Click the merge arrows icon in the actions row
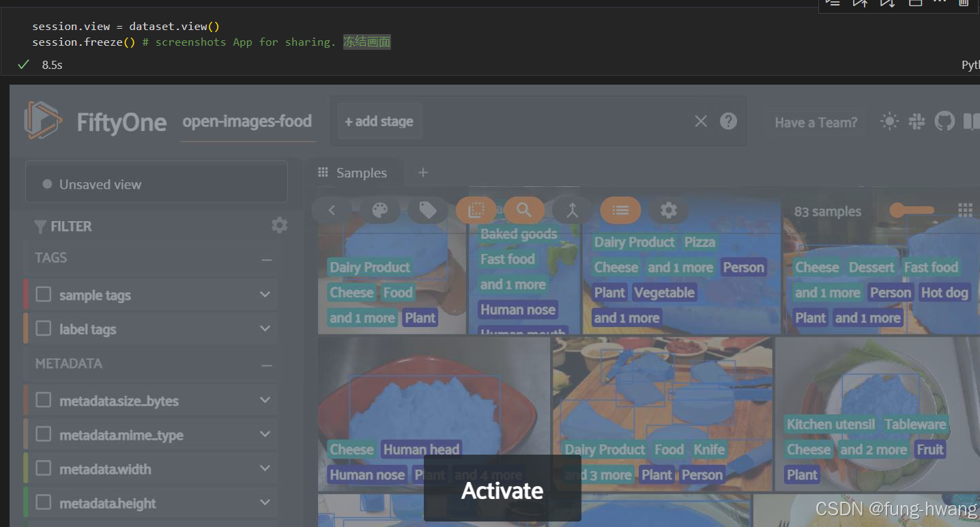Image resolution: width=980 pixels, height=527 pixels. pyautogui.click(x=573, y=210)
